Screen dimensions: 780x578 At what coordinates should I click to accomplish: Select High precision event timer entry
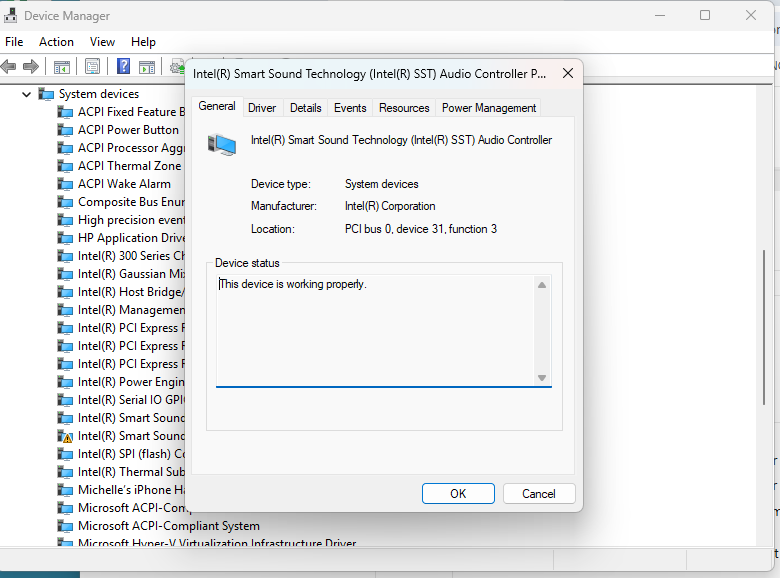coord(131,220)
